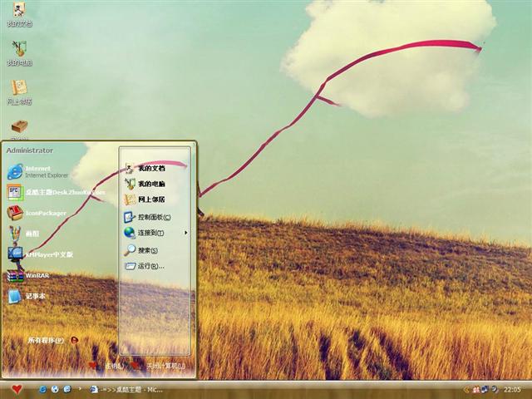
Task: Click the round gray tray icon
Action: point(495,390)
